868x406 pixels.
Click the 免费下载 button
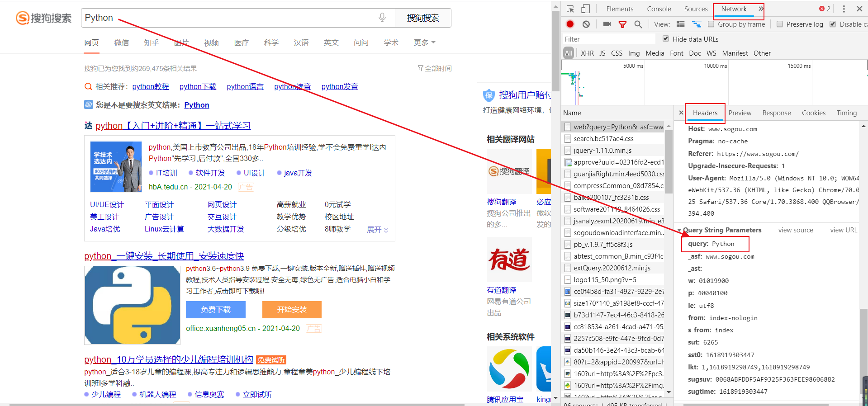pos(216,310)
